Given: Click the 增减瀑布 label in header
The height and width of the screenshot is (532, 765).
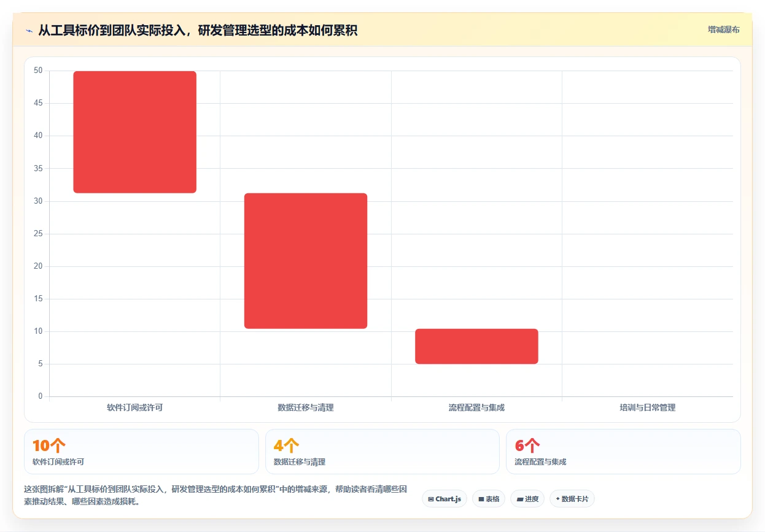Looking at the screenshot, I should point(723,29).
